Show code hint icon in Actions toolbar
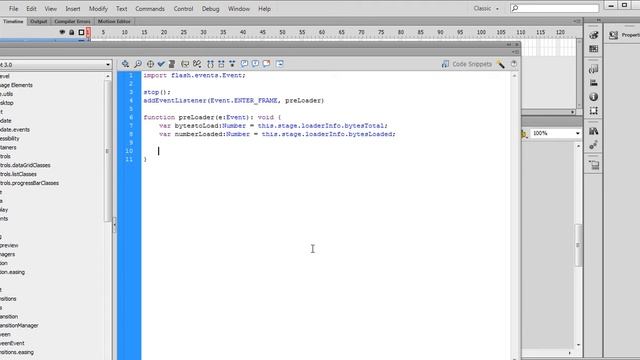 pos(185,64)
